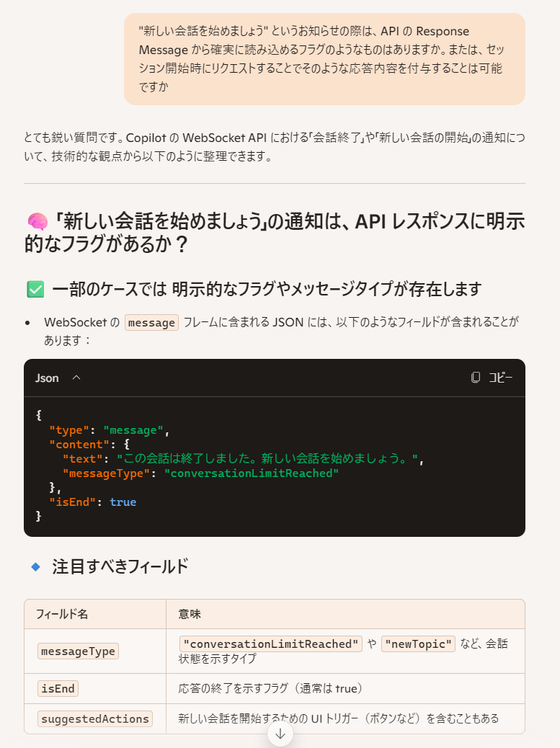Click the "text" line in the code block
This screenshot has width=560, height=748.
(x=243, y=459)
